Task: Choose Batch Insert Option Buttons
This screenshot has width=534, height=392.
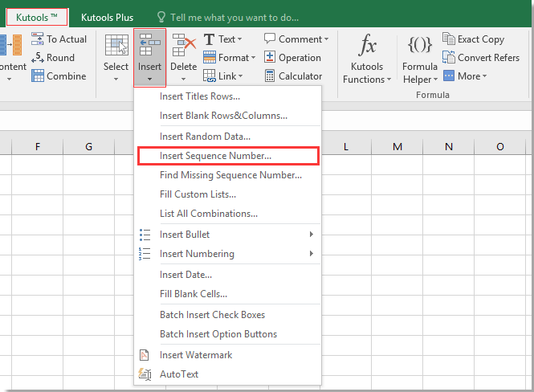Action: click(227, 334)
